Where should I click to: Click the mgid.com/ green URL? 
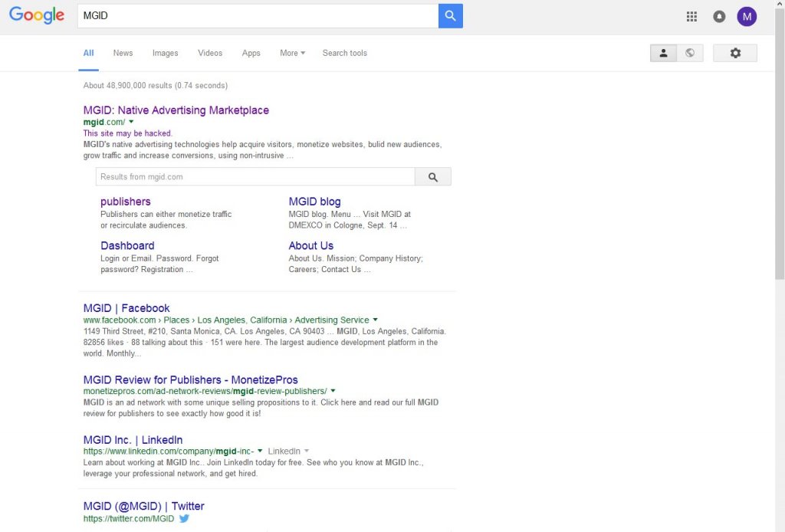(x=104, y=122)
